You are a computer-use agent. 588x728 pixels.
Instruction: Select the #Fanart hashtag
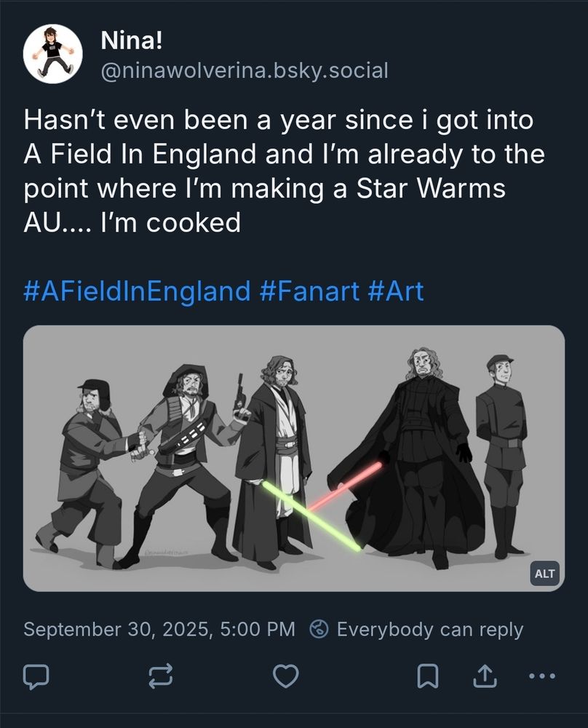point(309,292)
